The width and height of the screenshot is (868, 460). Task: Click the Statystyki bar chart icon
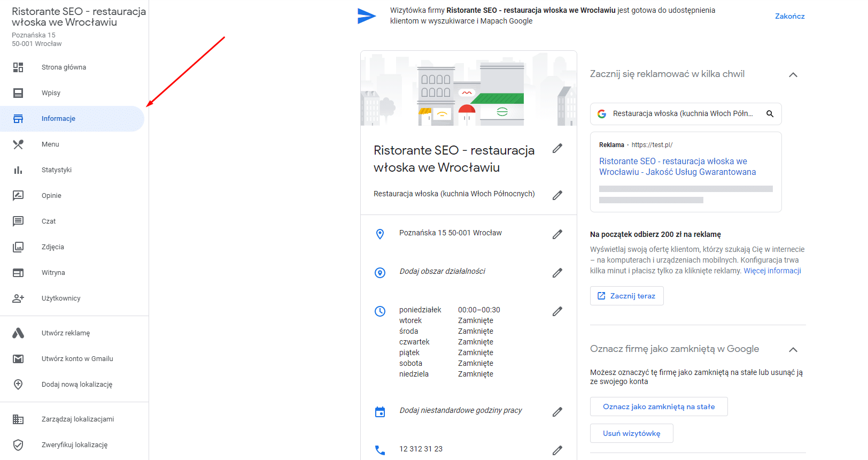coord(18,170)
